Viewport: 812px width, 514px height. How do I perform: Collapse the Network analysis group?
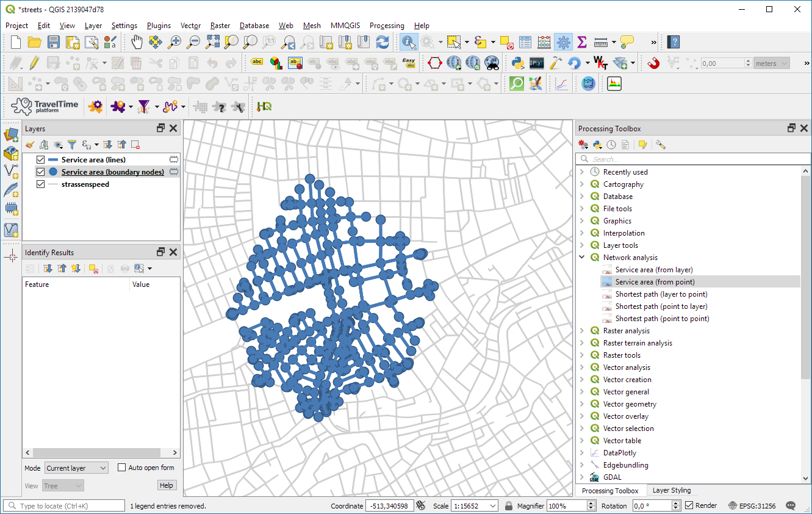(x=581, y=257)
